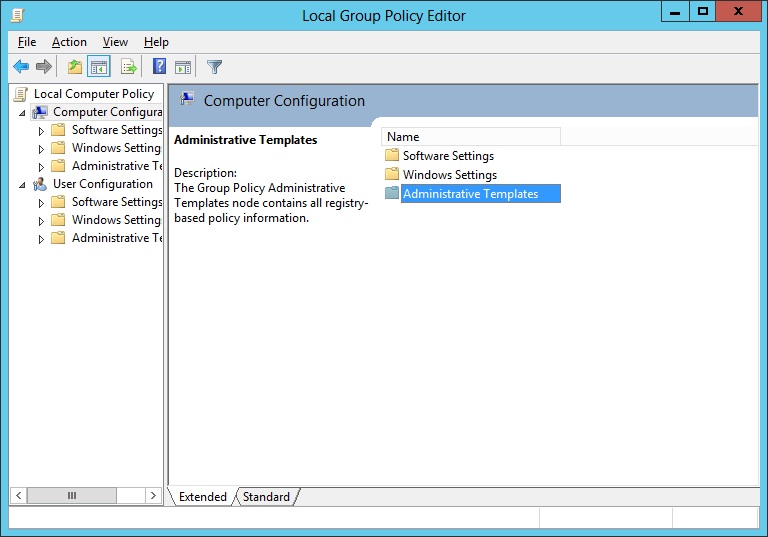Click the tree pane left scroll arrow

(18, 495)
